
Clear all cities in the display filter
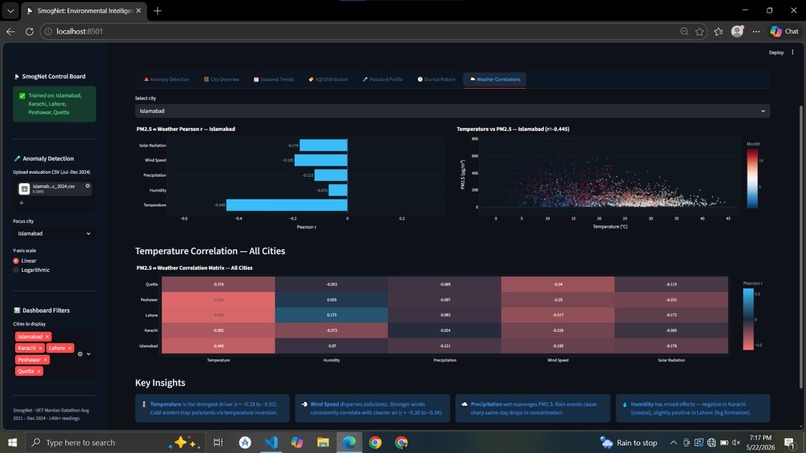(x=80, y=354)
